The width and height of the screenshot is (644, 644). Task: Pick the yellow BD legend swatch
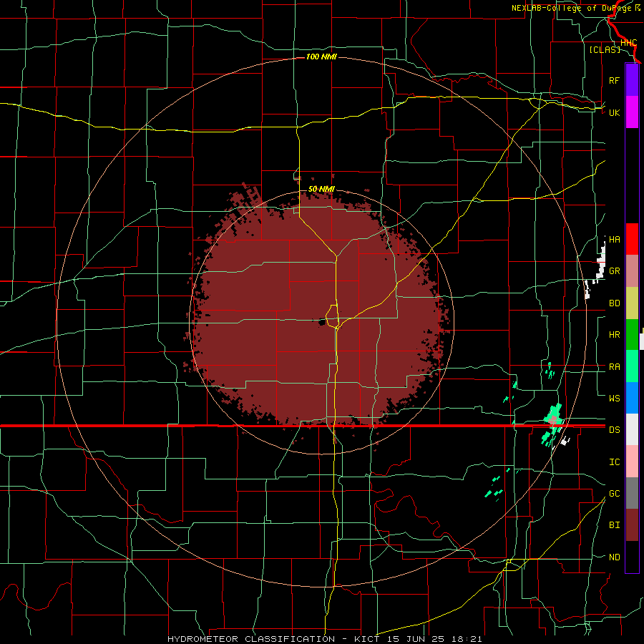632,303
